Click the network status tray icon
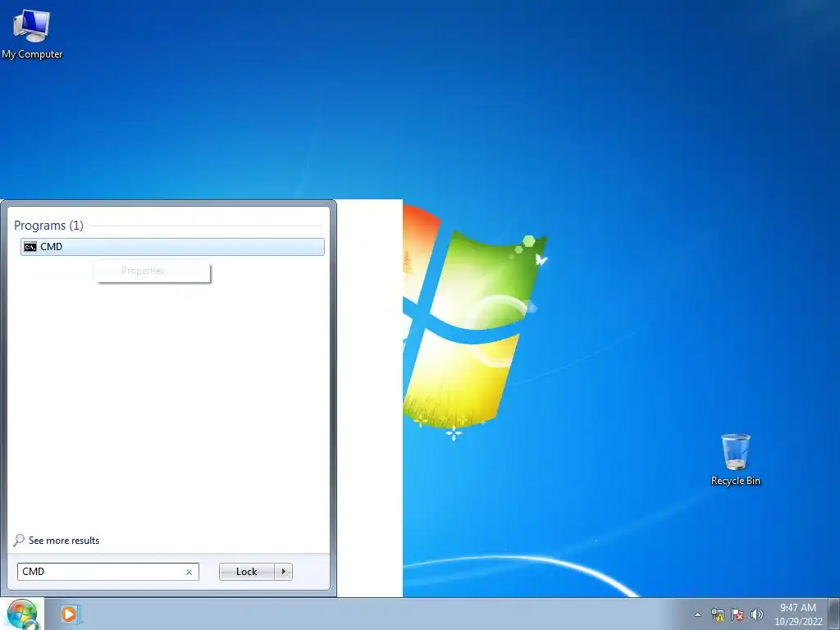Viewport: 840px width, 630px height. point(717,614)
